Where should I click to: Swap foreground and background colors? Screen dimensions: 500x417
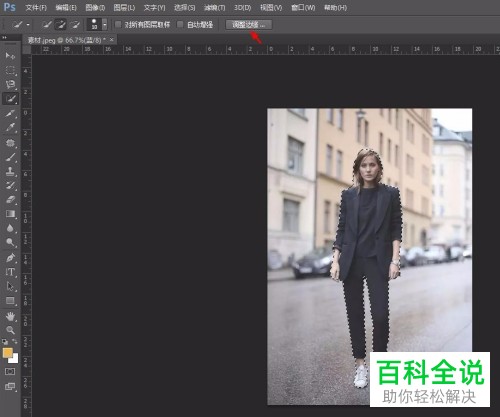click(x=15, y=341)
